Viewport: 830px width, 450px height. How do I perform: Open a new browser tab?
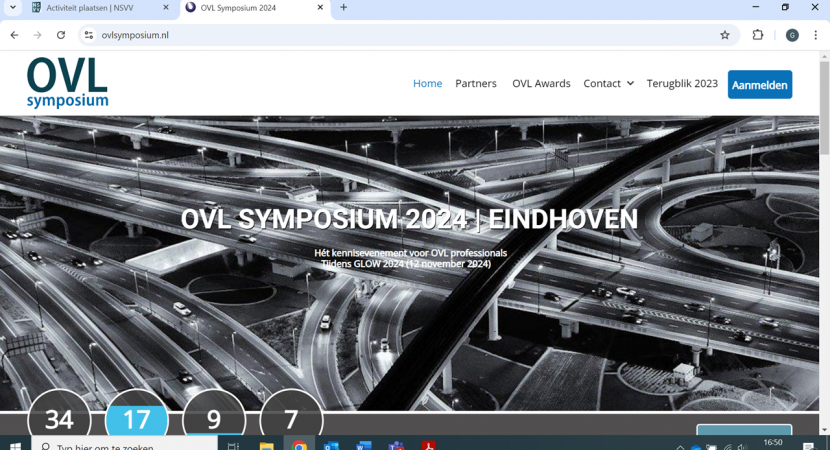click(x=344, y=7)
